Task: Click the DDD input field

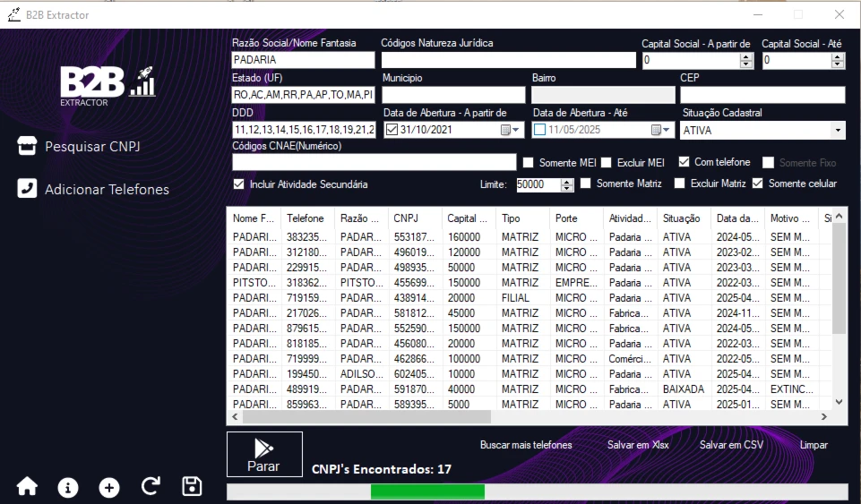Action: 304,130
